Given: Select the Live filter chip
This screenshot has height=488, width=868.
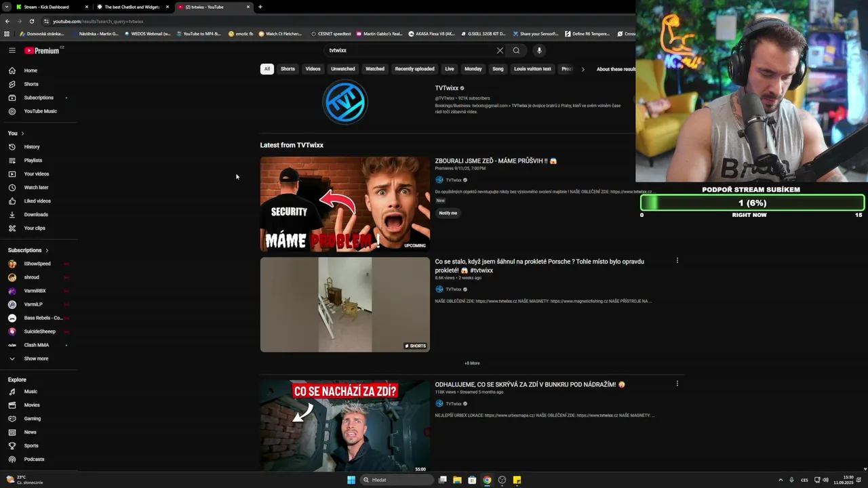Looking at the screenshot, I should (x=449, y=69).
